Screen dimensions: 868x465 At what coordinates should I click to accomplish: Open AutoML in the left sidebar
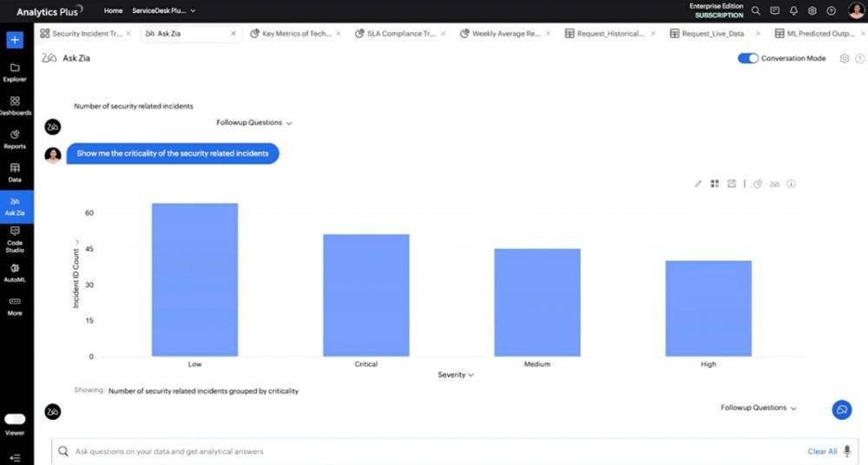click(15, 272)
